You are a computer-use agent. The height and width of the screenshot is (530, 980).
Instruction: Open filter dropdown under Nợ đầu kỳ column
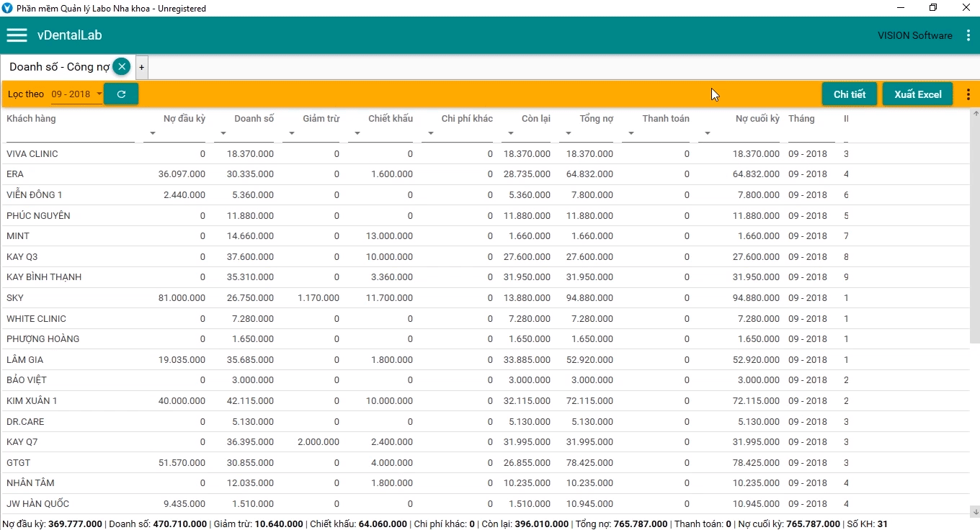click(x=153, y=133)
